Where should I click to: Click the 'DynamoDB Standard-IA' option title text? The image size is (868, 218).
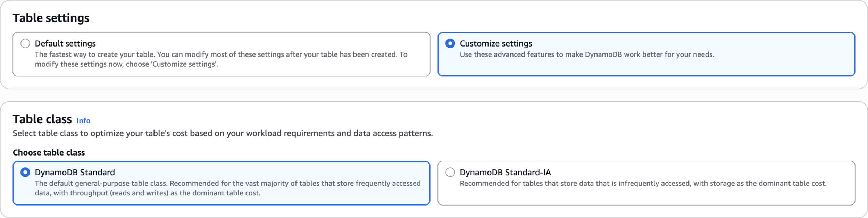[505, 172]
